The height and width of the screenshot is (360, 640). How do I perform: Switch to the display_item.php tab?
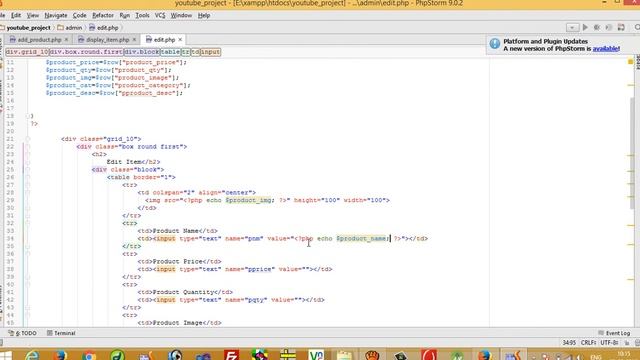pyautogui.click(x=107, y=40)
